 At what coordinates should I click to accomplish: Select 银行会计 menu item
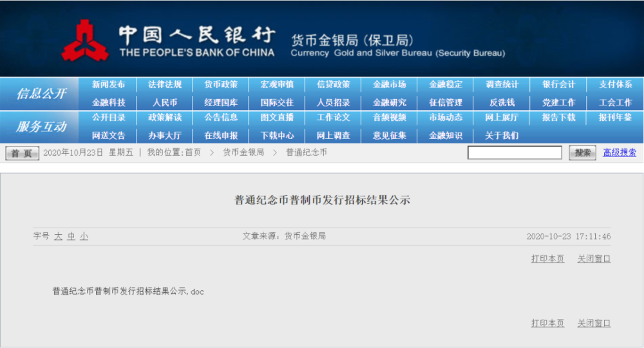[558, 84]
